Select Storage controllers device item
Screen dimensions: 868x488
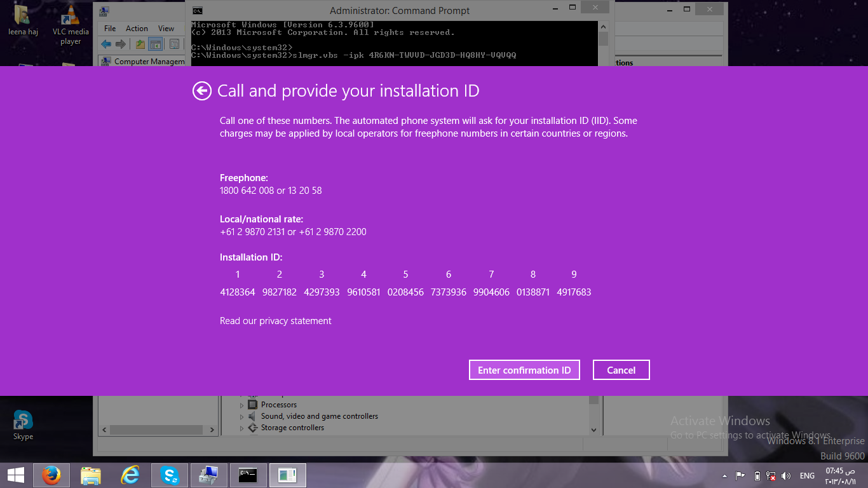tap(292, 428)
